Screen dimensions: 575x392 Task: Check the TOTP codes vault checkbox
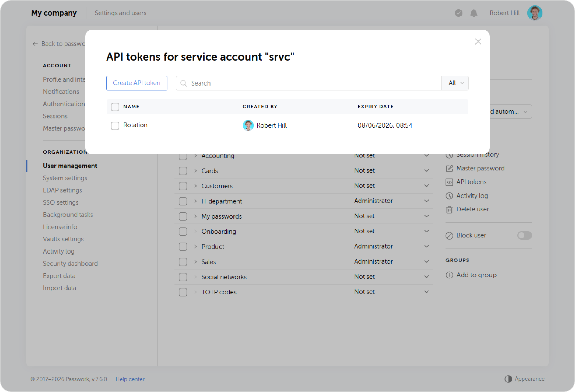pyautogui.click(x=183, y=292)
